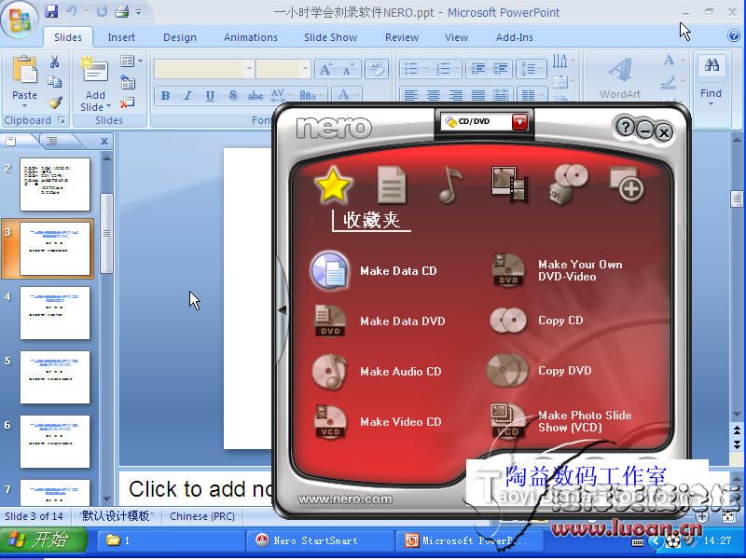Click the Paste clipboard icon
Image resolution: width=746 pixels, height=560 pixels.
point(25,69)
